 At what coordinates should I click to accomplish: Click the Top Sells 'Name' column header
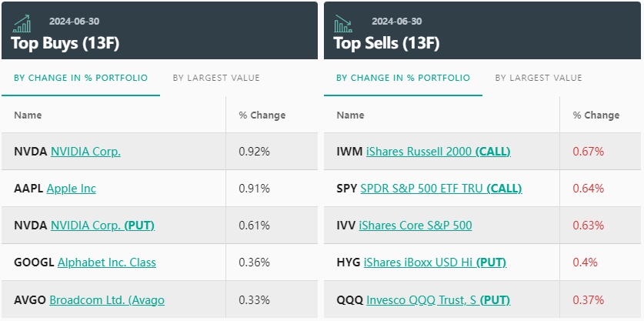351,115
